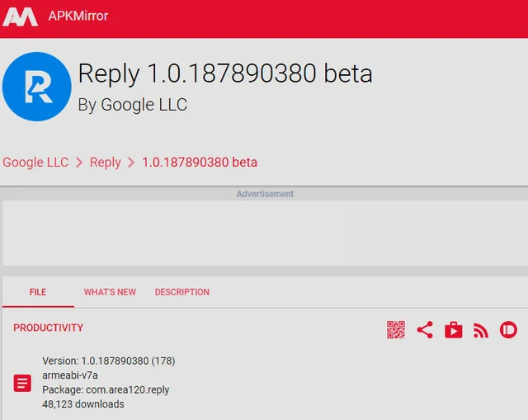The image size is (528, 420).
Task: Switch to the DESCRIPTION tab
Action: [x=181, y=292]
